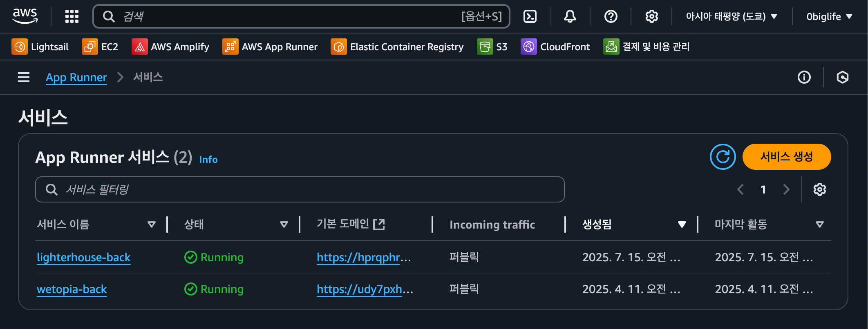
Task: Click the 2025. 7. 15. creation date cell
Action: [631, 257]
